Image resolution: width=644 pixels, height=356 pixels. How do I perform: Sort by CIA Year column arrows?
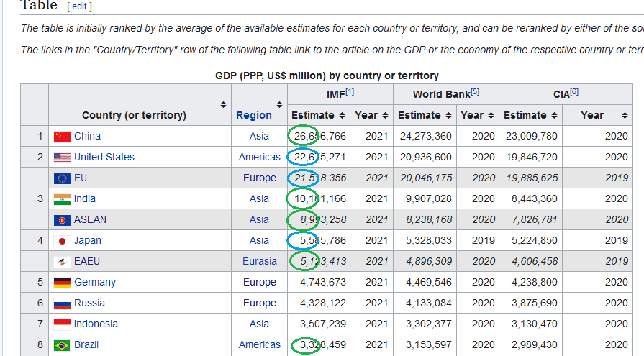click(625, 116)
